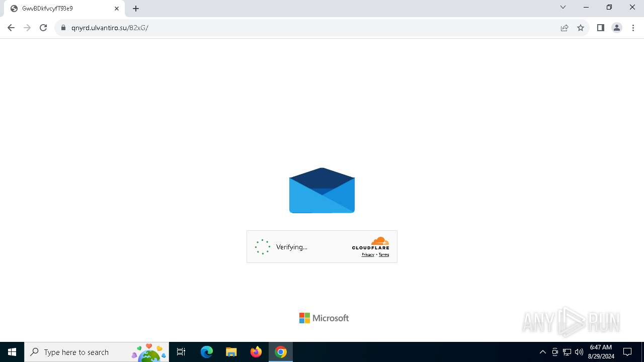This screenshot has width=644, height=362.
Task: Select the GwvBDkfvcyFT93e9 tab
Action: click(x=64, y=9)
